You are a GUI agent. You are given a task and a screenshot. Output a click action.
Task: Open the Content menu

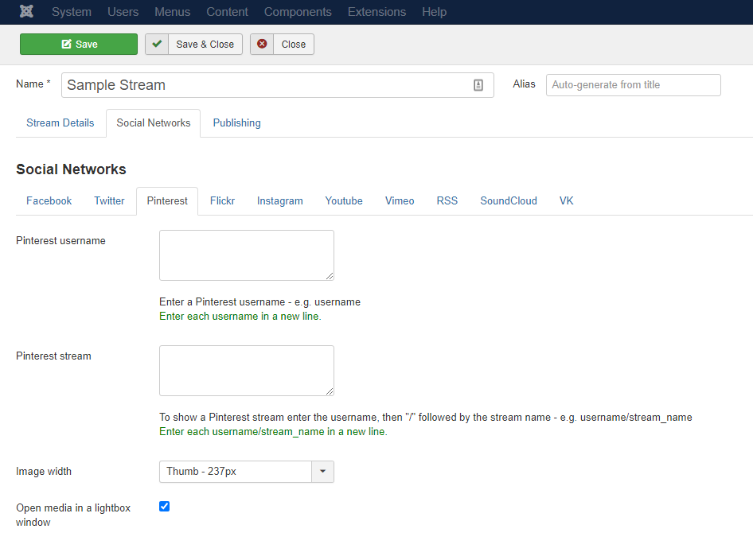pos(227,12)
